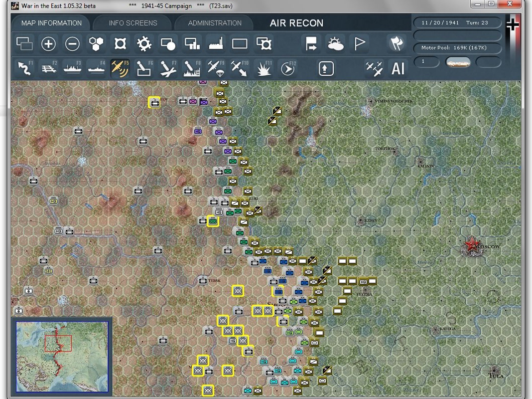The image size is (532, 399).
Task: Toggle Air Recon F5 mode icon
Action: click(x=120, y=68)
